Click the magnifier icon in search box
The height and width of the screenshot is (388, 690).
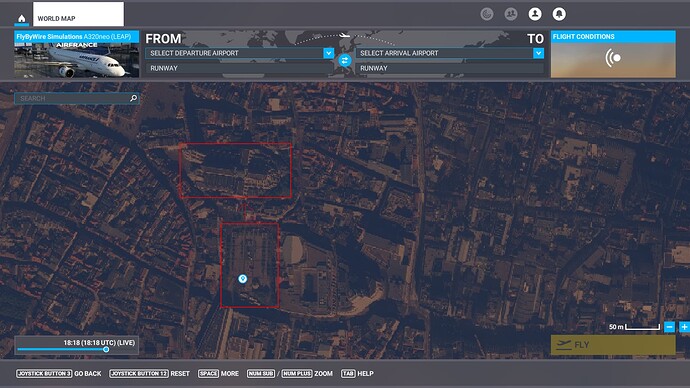(133, 98)
